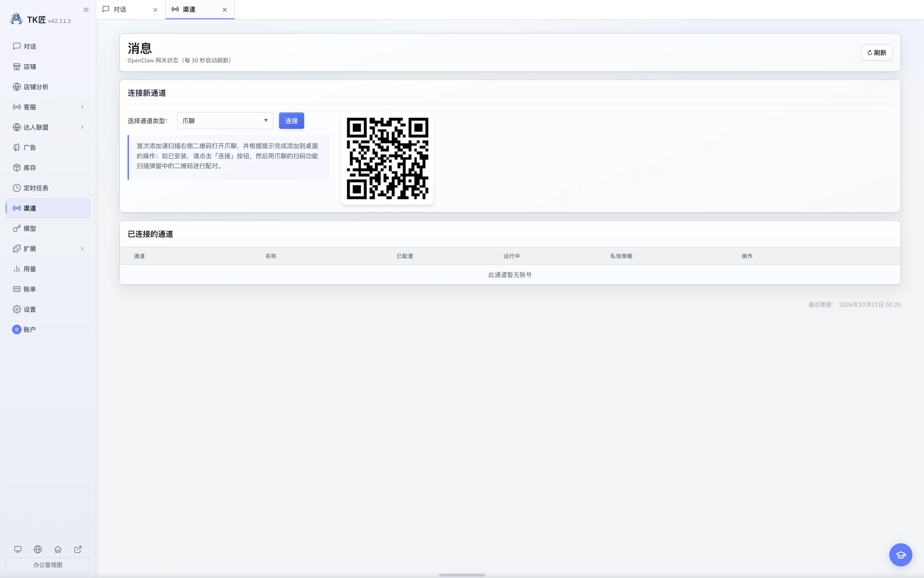Click the 私信策略 column header
Screen dimensions: 924x578
[621, 256]
